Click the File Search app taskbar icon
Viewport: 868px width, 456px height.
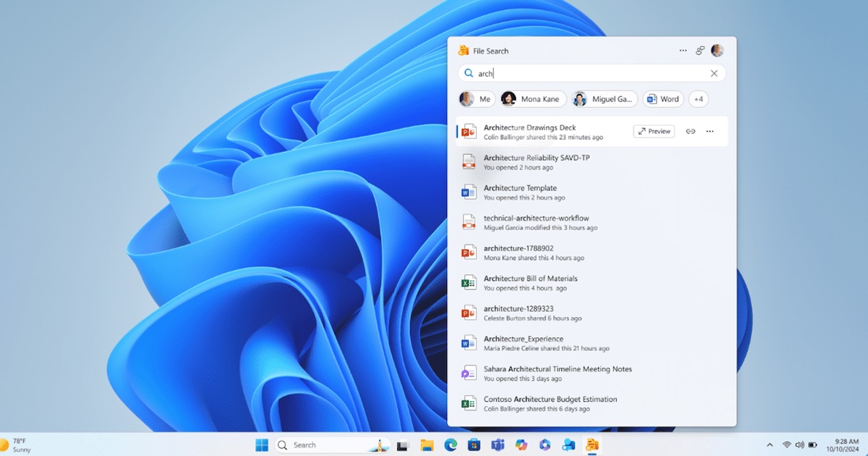click(592, 444)
